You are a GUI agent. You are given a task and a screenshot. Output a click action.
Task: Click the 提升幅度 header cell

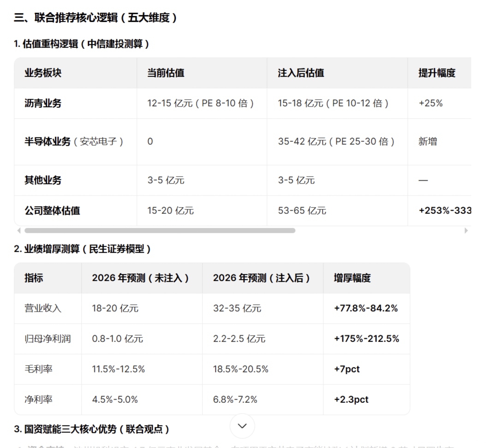436,73
